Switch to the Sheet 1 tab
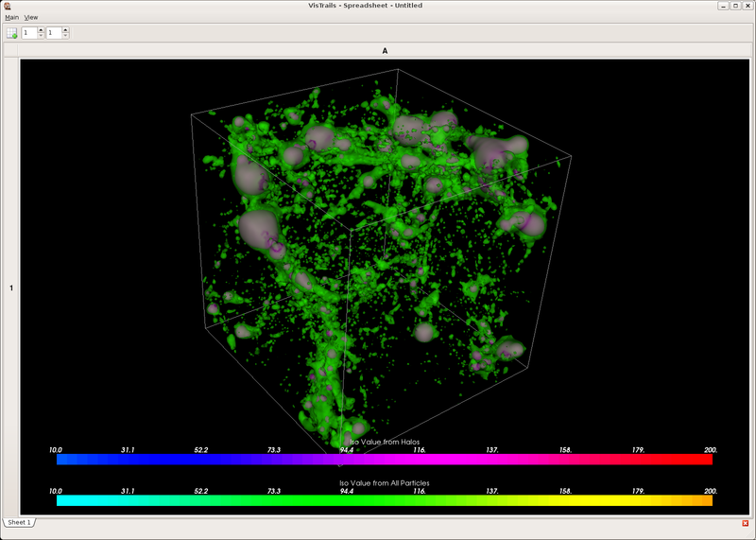This screenshot has width=756, height=540. (19, 522)
